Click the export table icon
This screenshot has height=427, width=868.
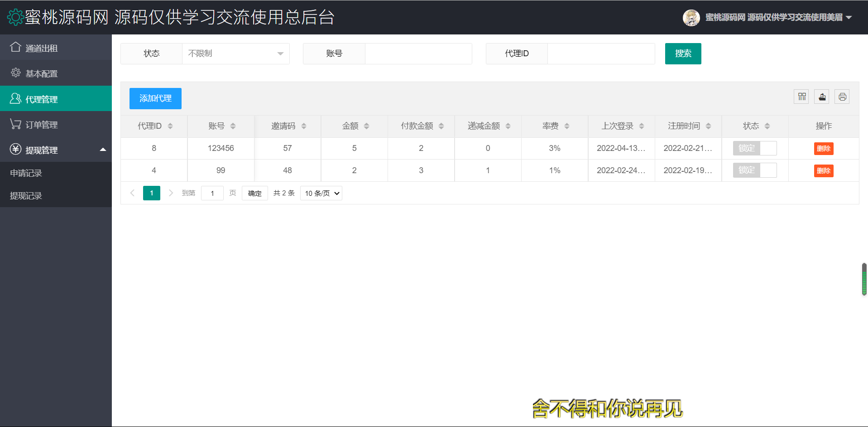pos(822,97)
